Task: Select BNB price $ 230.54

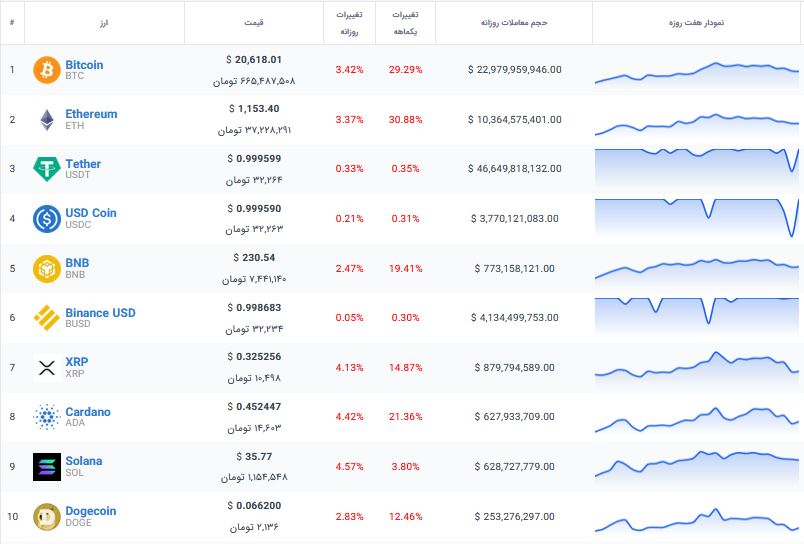Action: [254, 258]
